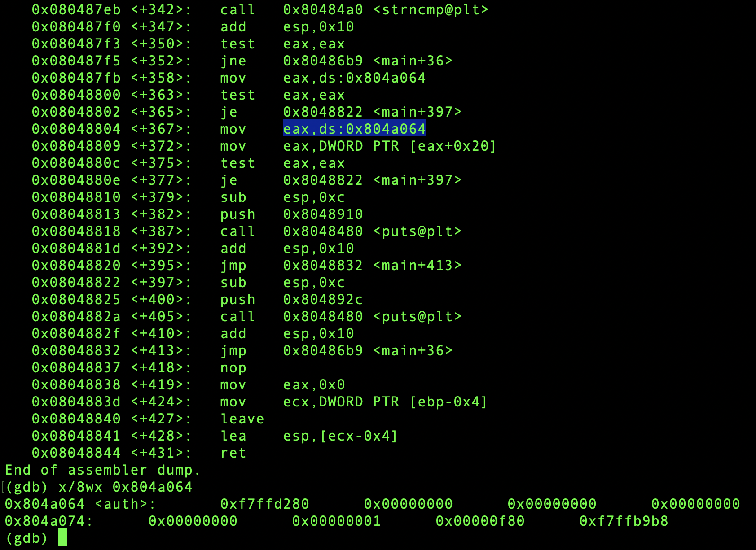Click the highlighted operand eax,ds:0x804a064
This screenshot has height=550, width=756.
(354, 129)
